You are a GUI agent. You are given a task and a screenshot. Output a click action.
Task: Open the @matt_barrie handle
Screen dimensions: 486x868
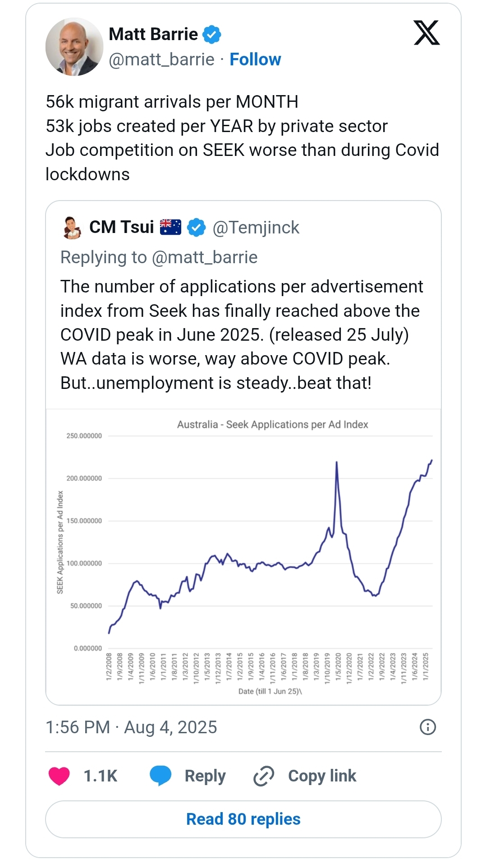pos(161,59)
